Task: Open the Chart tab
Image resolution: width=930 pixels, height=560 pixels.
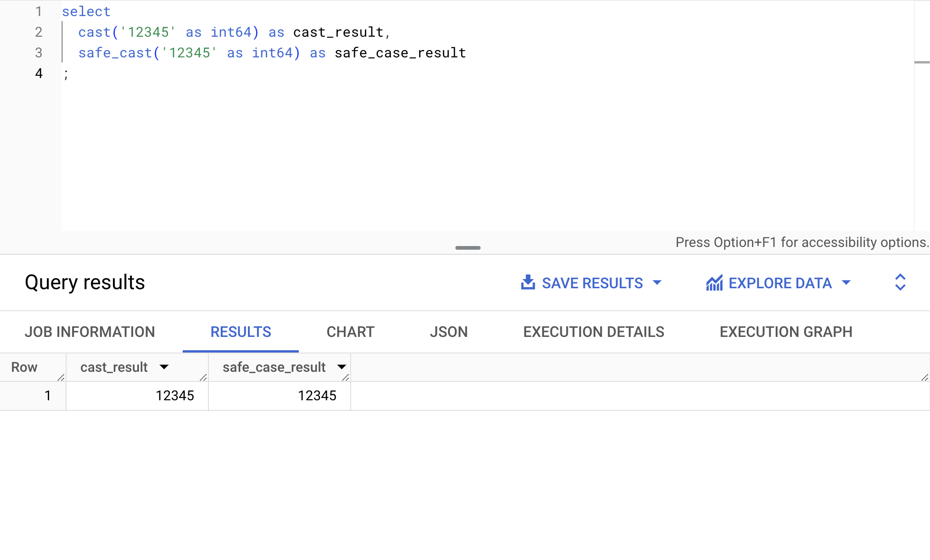Action: point(350,332)
